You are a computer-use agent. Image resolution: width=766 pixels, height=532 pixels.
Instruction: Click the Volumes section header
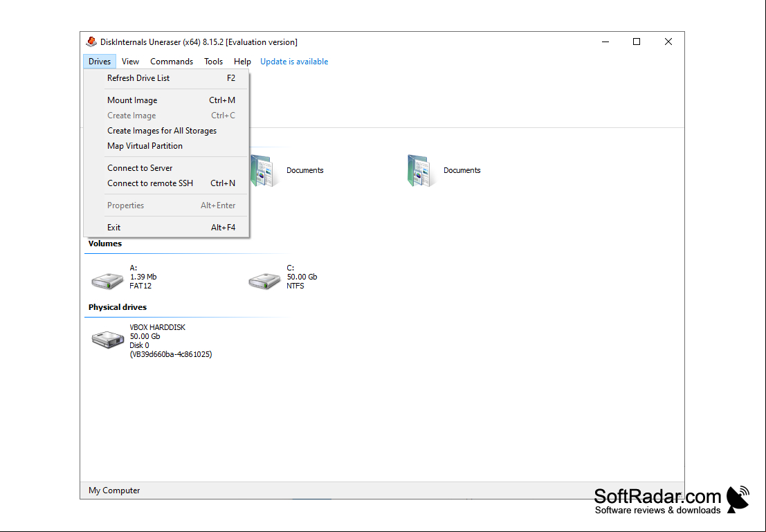point(105,244)
